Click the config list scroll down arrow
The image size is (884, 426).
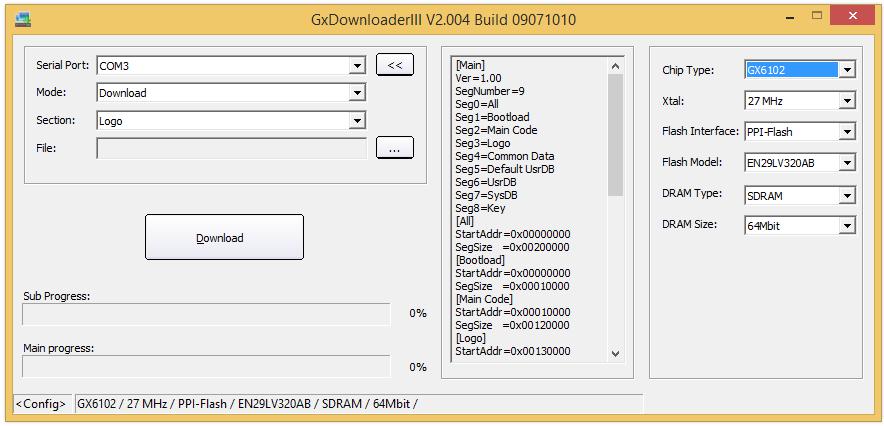click(615, 353)
